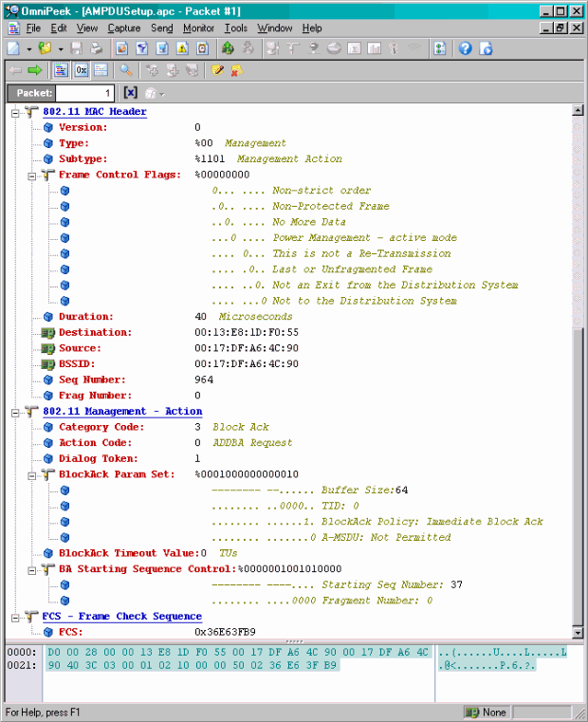Restore the inner document window
This screenshot has height=722, width=588.
(x=560, y=28)
